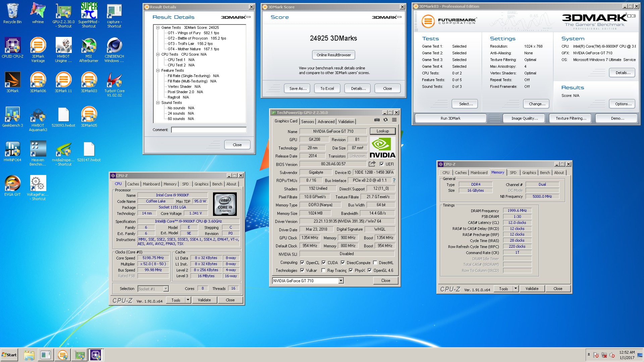
Task: Open the Socket #1 selection dropdown
Action: click(166, 289)
